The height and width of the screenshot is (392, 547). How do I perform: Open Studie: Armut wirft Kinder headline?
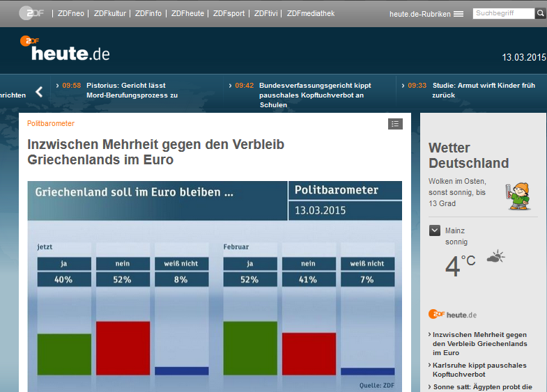click(x=484, y=91)
